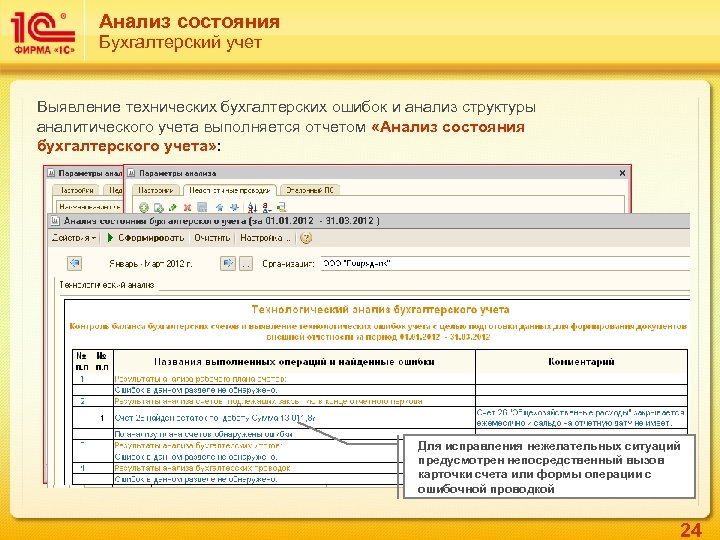This screenshot has width=720, height=540.
Task: Go to previous period with left arrow
Action: coord(74,264)
